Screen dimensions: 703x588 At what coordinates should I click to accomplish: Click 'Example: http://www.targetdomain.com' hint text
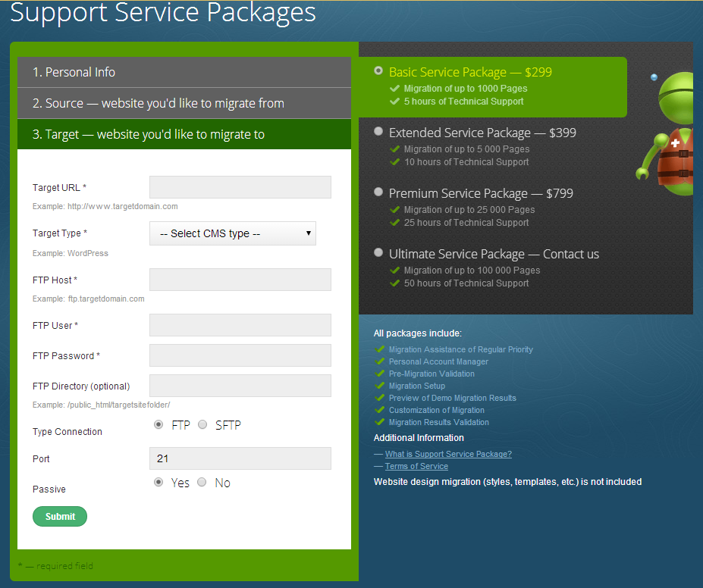pos(105,206)
